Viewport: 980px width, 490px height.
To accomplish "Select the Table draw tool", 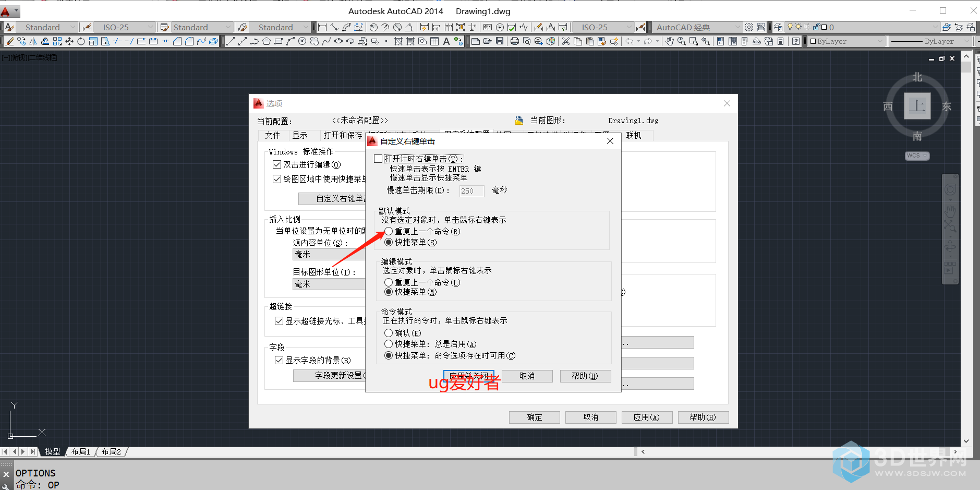I will pyautogui.click(x=434, y=41).
